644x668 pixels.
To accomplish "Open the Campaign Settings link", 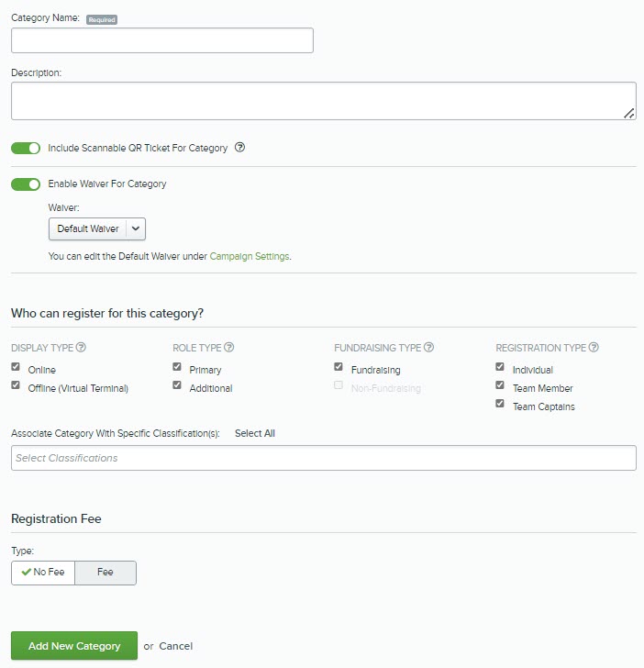I will coord(250,256).
